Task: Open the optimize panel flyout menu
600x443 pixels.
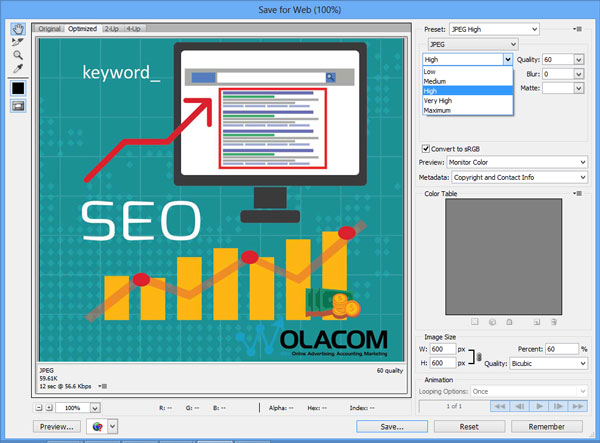Action: [579, 29]
